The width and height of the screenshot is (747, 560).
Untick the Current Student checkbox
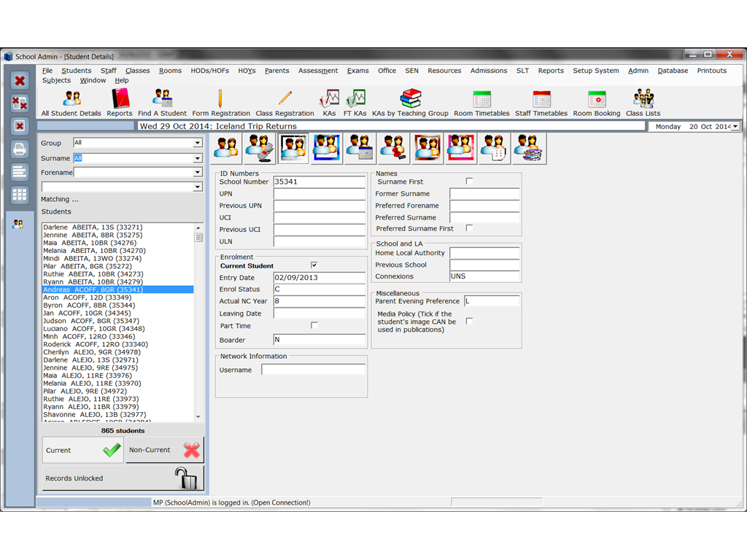(x=314, y=265)
